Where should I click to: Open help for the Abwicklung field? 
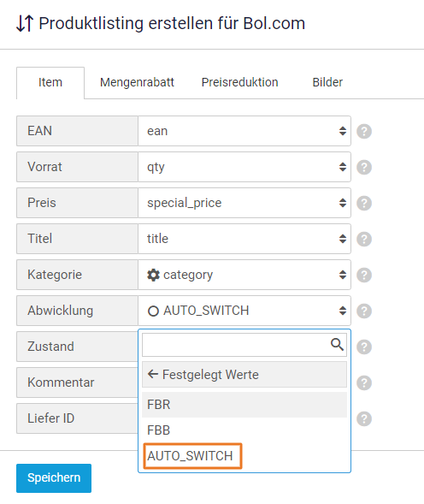pyautogui.click(x=364, y=311)
